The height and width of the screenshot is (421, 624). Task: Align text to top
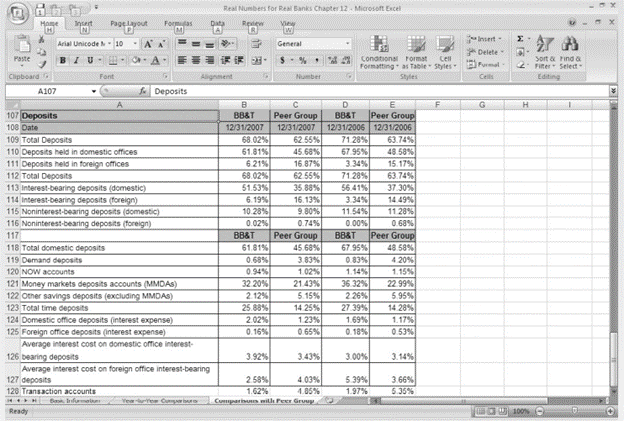point(182,43)
